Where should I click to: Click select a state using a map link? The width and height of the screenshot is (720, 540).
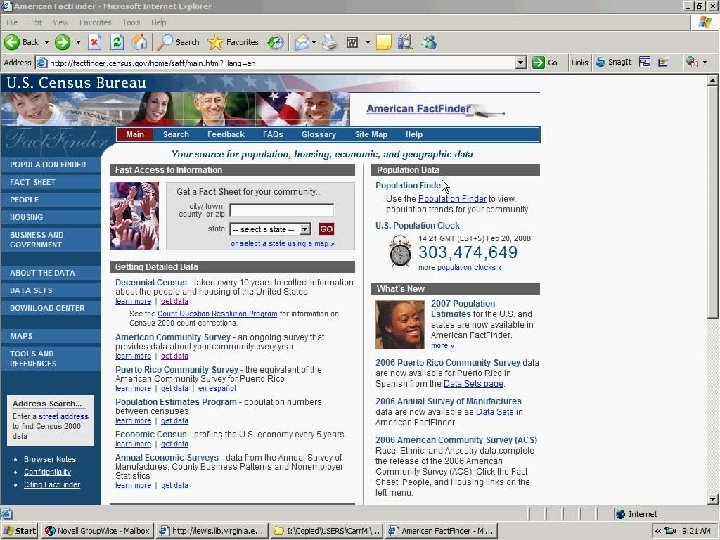coord(282,244)
